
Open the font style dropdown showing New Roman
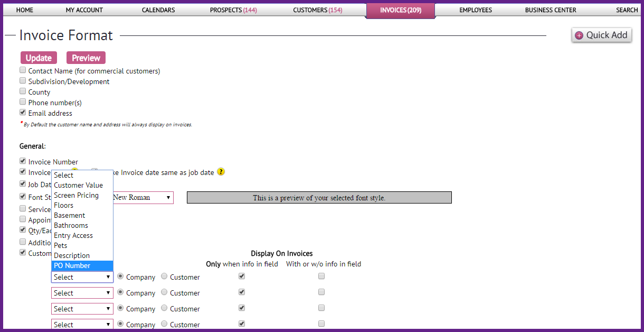[143, 198]
